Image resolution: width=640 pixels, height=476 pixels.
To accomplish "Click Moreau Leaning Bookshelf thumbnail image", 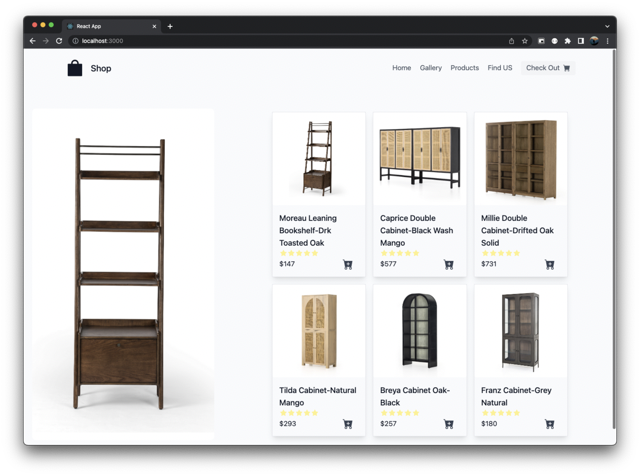I will (319, 158).
